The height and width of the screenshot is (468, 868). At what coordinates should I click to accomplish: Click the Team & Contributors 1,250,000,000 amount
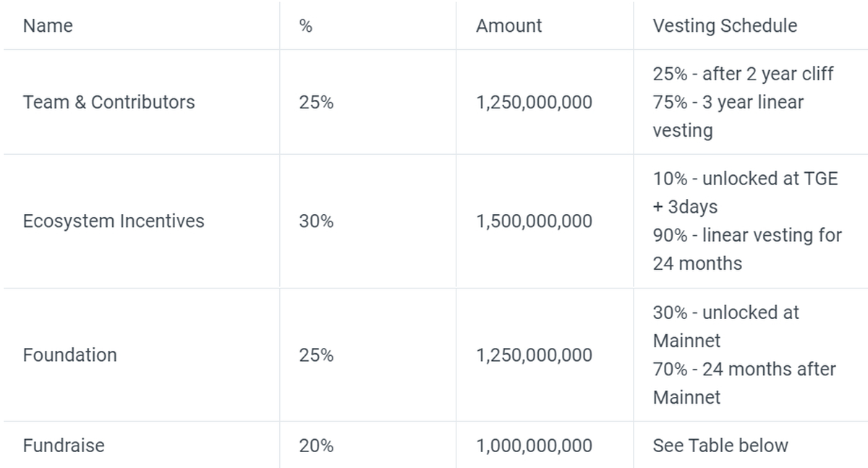point(534,102)
